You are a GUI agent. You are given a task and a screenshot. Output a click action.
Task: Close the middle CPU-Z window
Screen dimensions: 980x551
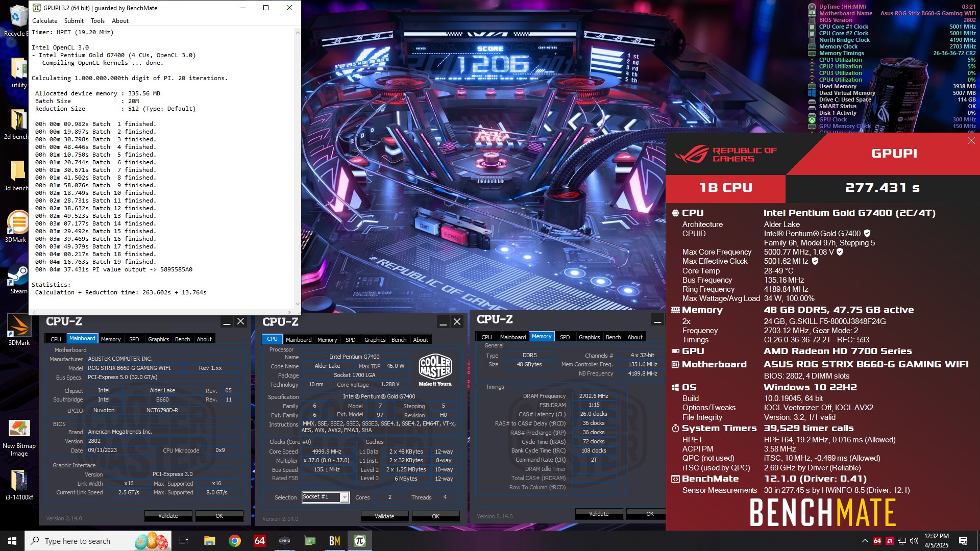pos(457,322)
